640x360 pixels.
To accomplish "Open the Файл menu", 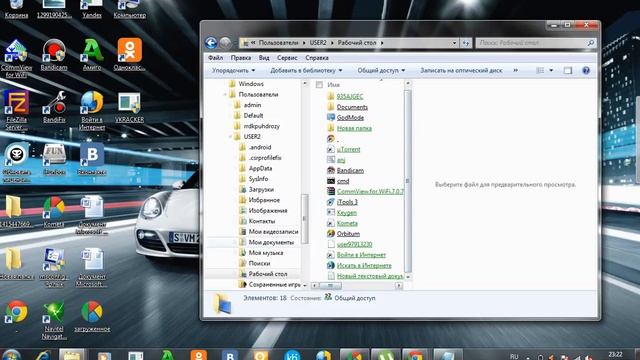I will 215,58.
